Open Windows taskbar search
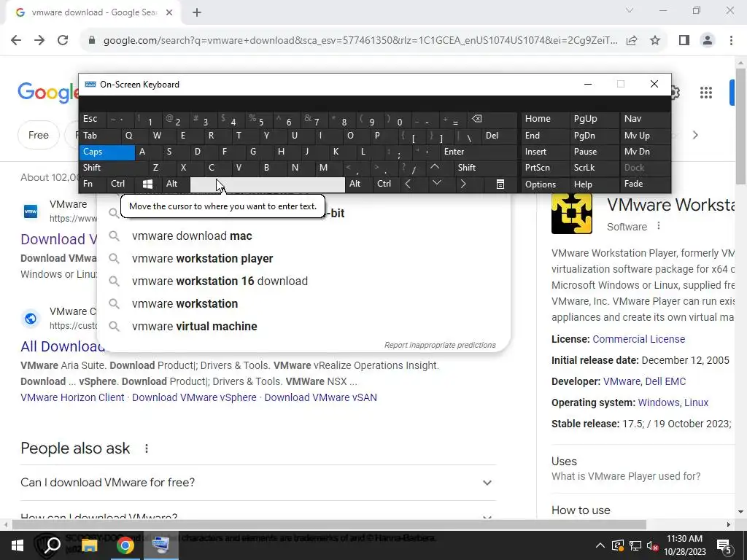The width and height of the screenshot is (747, 560). pos(52,545)
